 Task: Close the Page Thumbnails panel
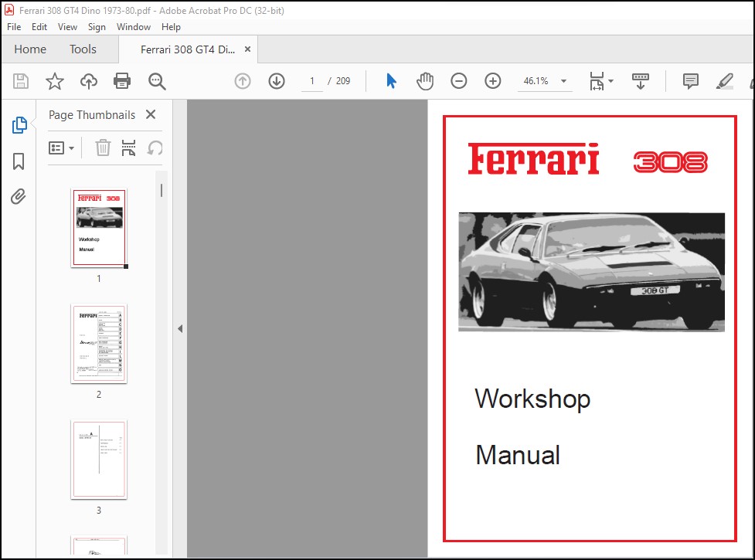151,114
